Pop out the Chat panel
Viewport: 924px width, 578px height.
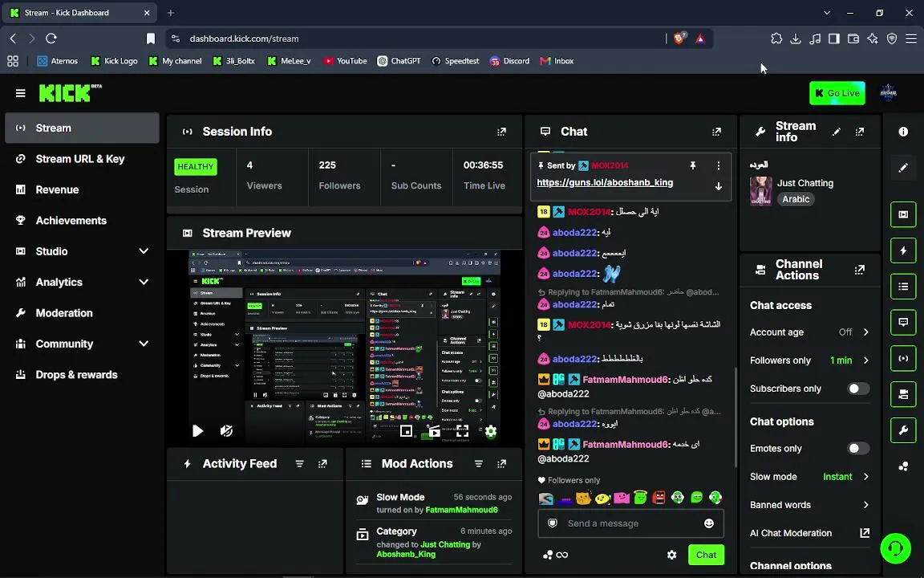[x=716, y=132]
